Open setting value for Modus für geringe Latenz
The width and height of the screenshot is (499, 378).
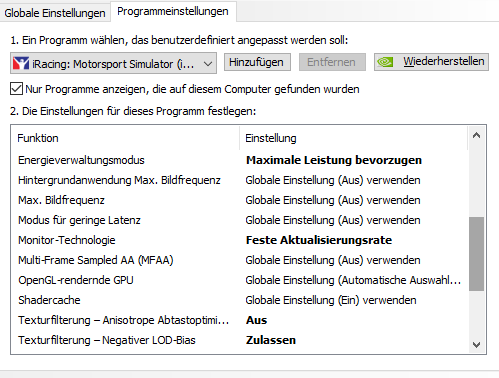[x=333, y=220]
